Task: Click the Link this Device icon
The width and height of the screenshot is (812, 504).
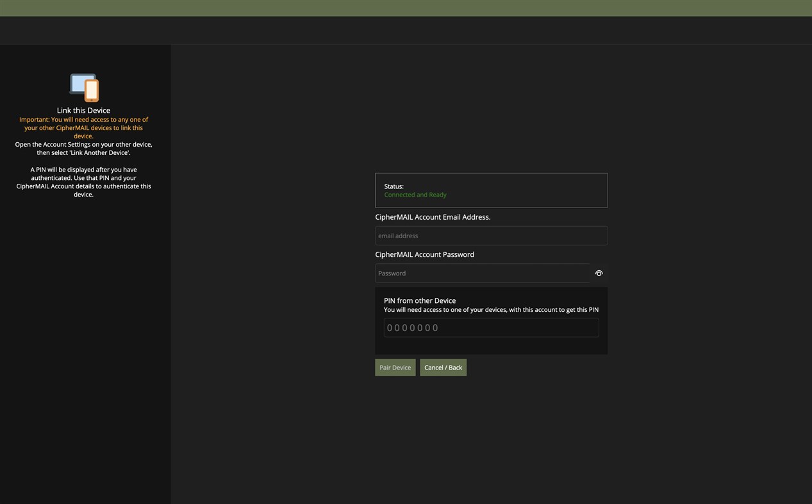Action: coord(84,88)
